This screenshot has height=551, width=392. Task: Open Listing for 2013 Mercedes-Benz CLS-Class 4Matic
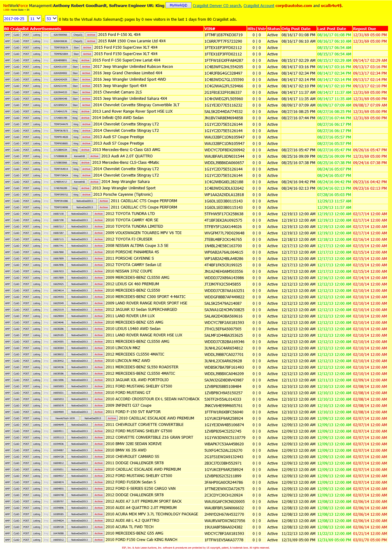pos(37,163)
